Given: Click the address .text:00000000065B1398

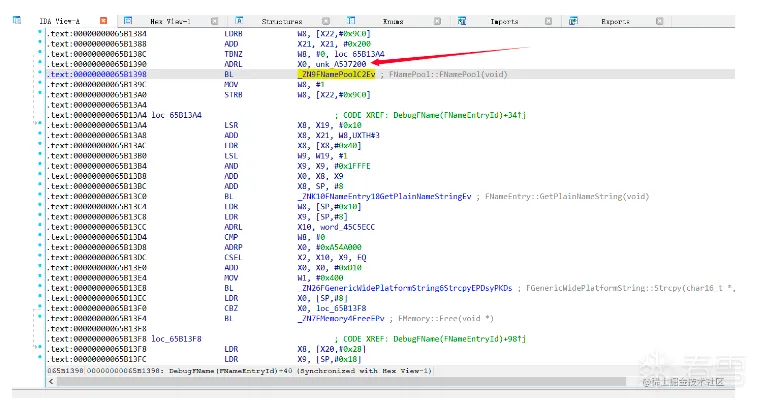Looking at the screenshot, I should click(x=97, y=74).
